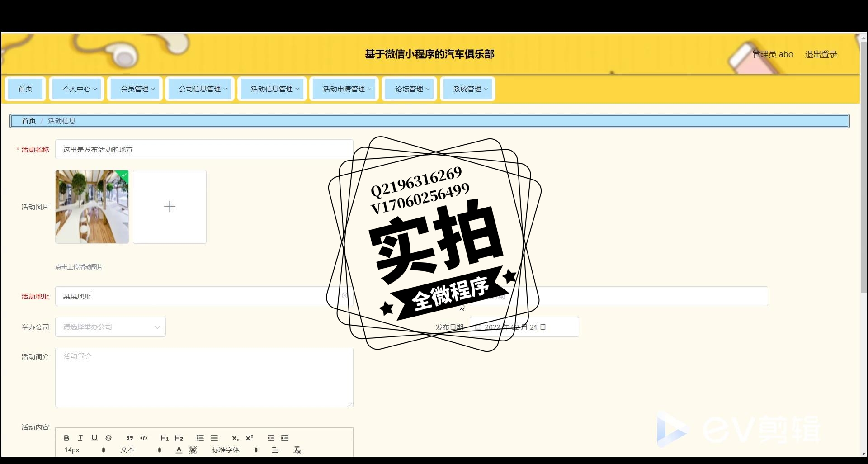Expand the 会员管理 menu
This screenshot has width=868, height=464.
135,89
